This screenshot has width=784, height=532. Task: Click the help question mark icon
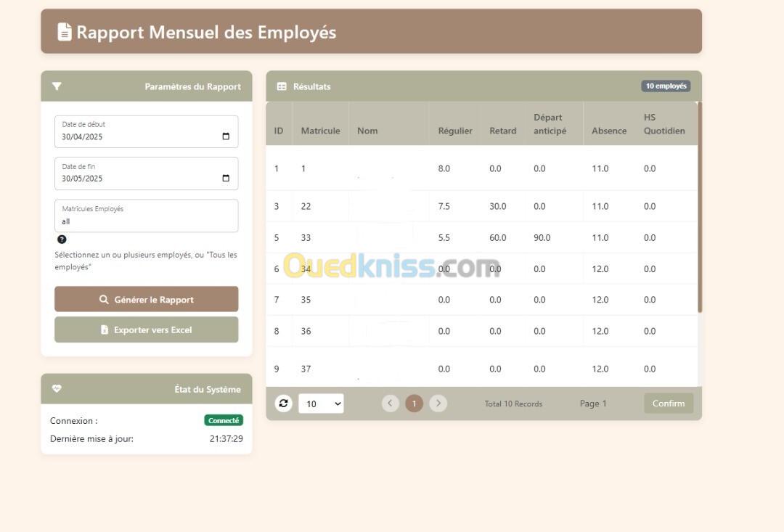62,240
